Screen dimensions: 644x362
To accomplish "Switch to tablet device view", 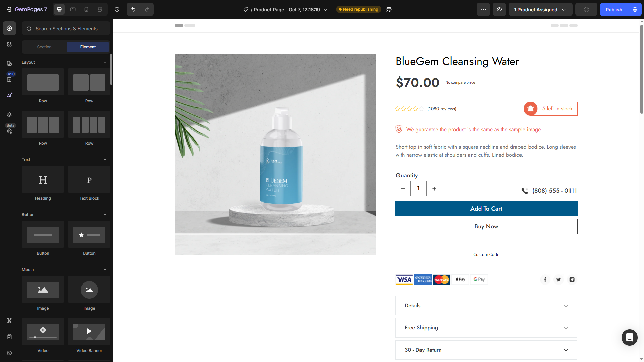I will [x=73, y=9].
